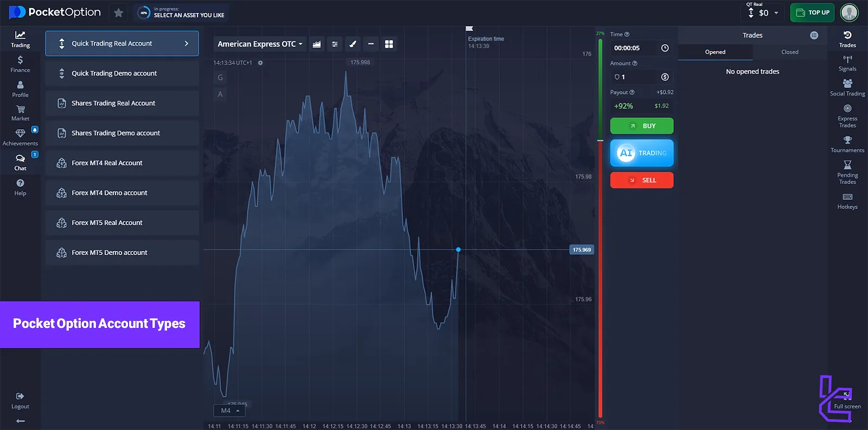
Task: Click the red SELL button
Action: tap(642, 180)
